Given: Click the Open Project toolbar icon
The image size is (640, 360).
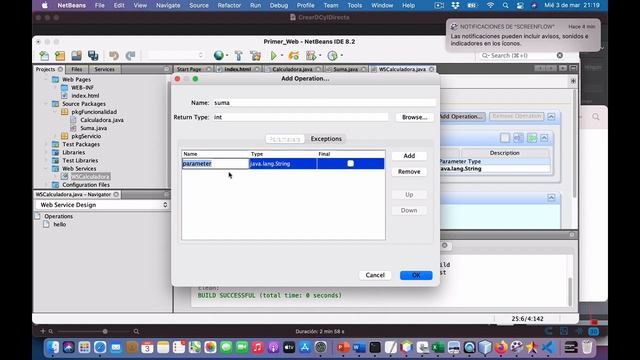Looking at the screenshot, I should tap(76, 56).
